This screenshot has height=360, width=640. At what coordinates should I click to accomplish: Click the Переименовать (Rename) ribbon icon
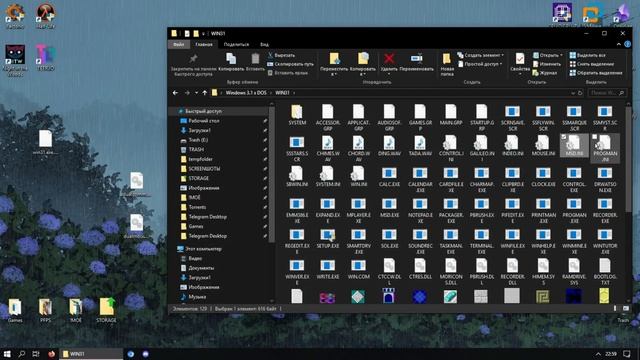tap(416, 58)
